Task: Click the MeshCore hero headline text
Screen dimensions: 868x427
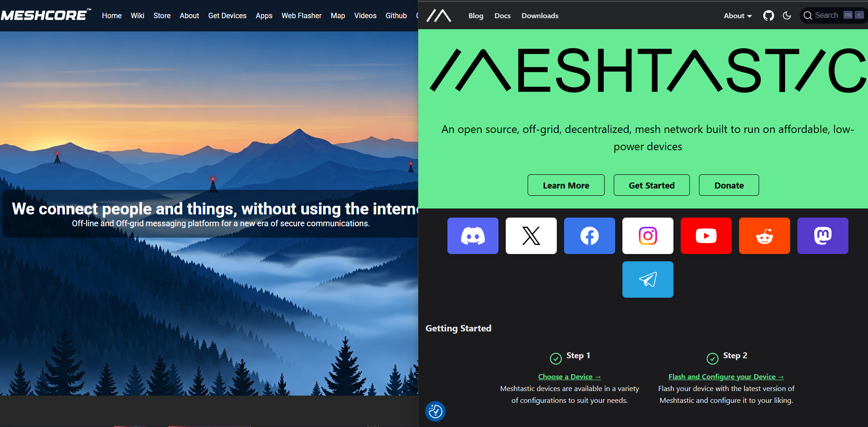Action: coord(215,208)
